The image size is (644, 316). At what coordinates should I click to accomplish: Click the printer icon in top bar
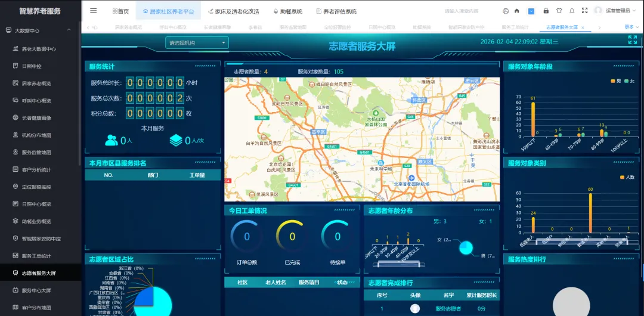tap(506, 11)
